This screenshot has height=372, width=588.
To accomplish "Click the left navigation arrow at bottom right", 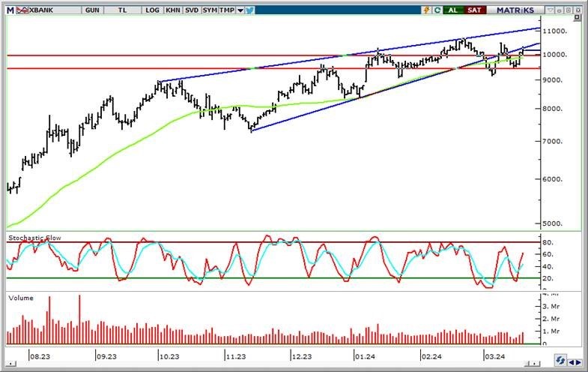I will [571, 362].
